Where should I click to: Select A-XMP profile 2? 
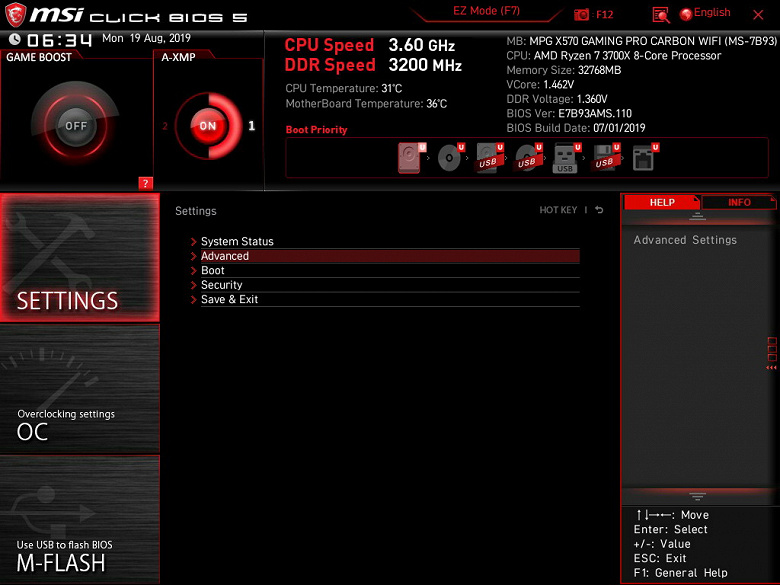pyautogui.click(x=165, y=126)
